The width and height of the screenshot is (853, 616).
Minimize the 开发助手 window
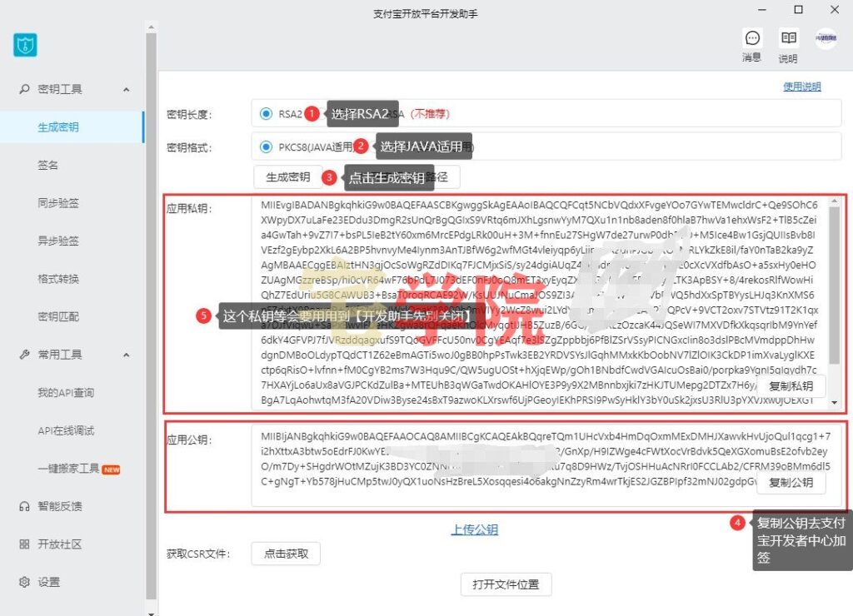(762, 9)
